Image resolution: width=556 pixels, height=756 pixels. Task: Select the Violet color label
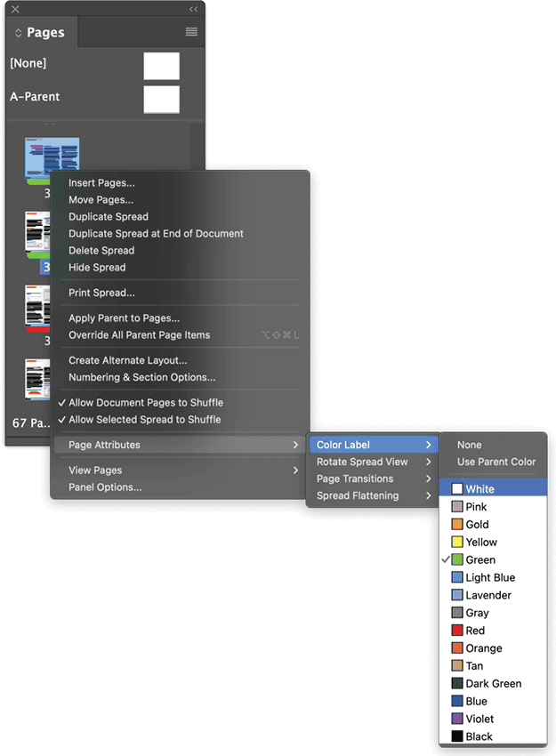coord(479,719)
